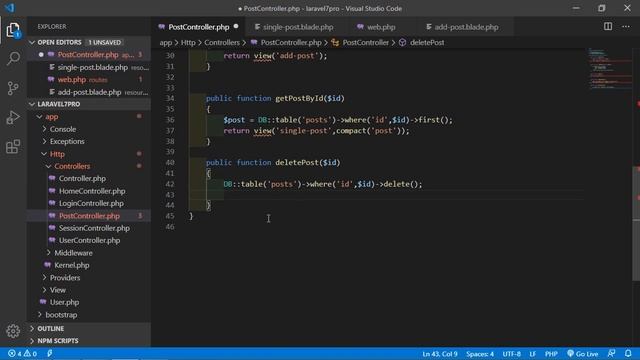This screenshot has width=640, height=360.
Task: Select web.php in Open Editors list
Action: (89, 80)
